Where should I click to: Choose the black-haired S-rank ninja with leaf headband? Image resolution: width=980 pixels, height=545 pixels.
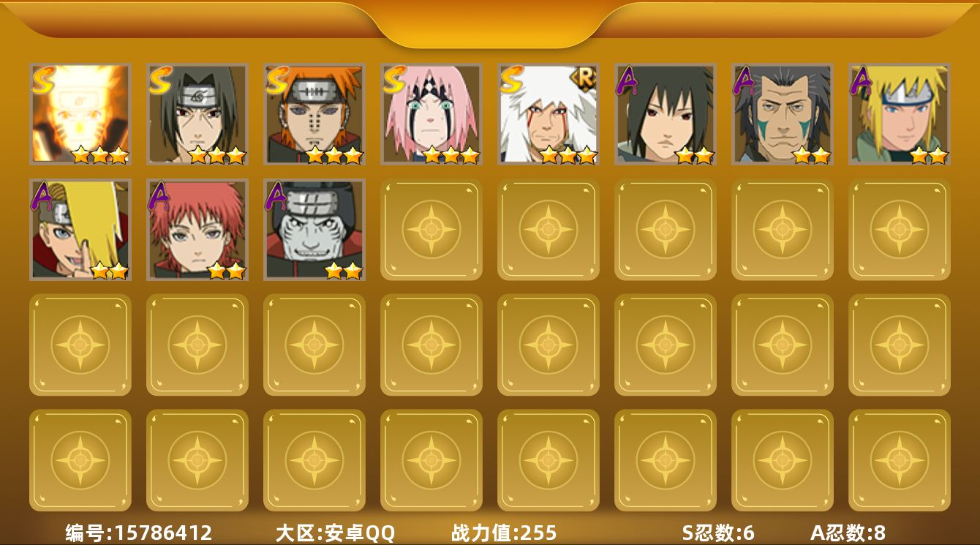tap(197, 113)
